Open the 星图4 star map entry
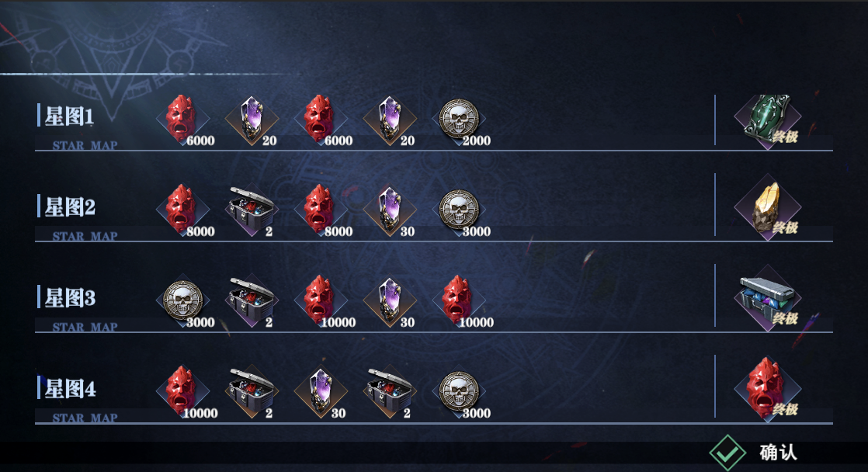This screenshot has width=868, height=472. pos(70,388)
